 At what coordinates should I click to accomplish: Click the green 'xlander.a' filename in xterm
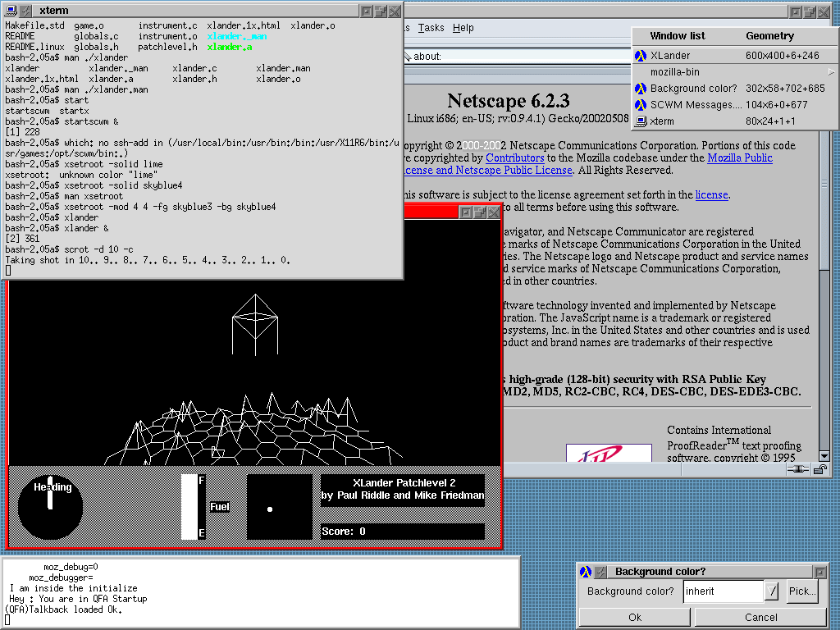point(230,47)
